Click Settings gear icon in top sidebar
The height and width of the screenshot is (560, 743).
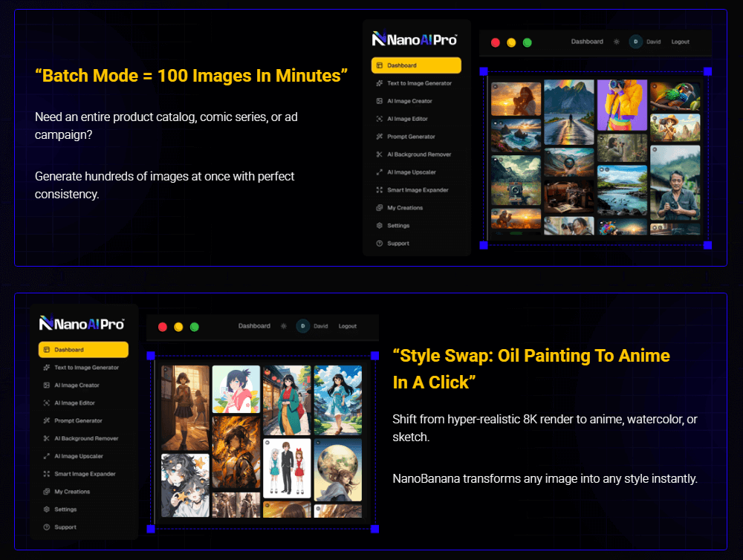(380, 226)
